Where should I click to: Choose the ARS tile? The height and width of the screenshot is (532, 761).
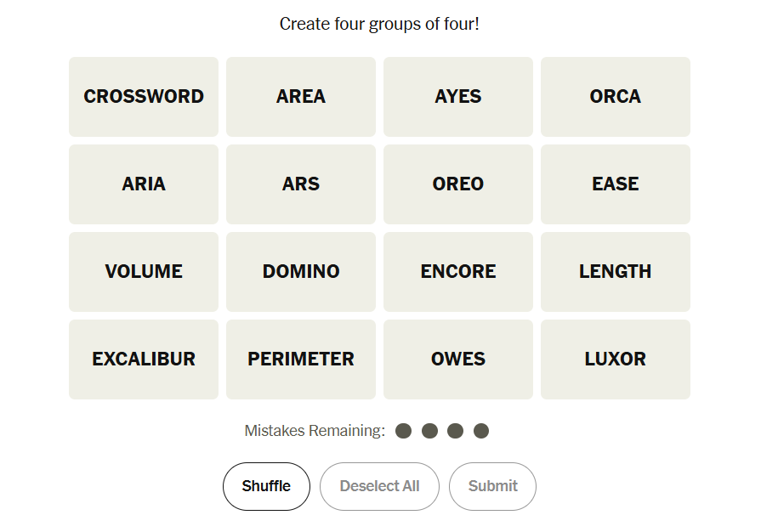301,184
